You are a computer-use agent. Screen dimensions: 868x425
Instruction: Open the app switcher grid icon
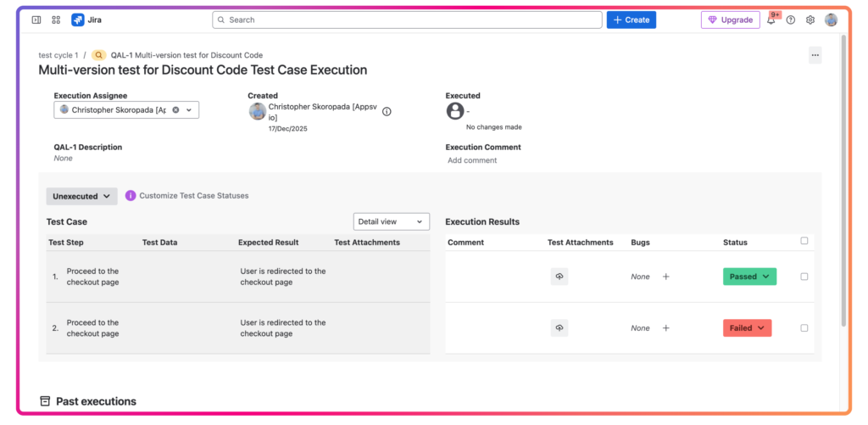[x=56, y=20]
